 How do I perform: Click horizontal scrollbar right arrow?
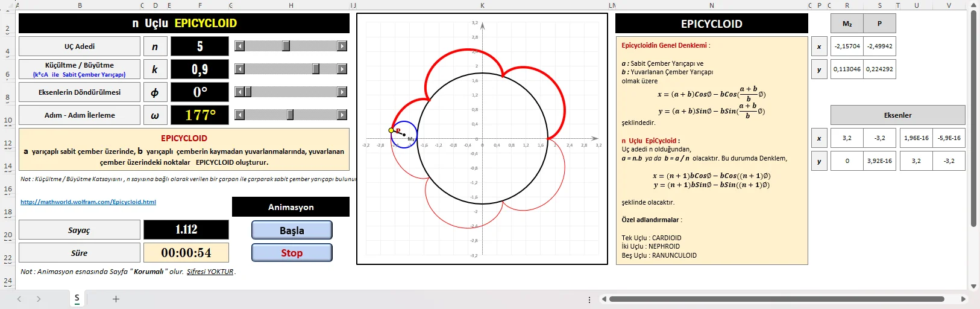click(963, 299)
